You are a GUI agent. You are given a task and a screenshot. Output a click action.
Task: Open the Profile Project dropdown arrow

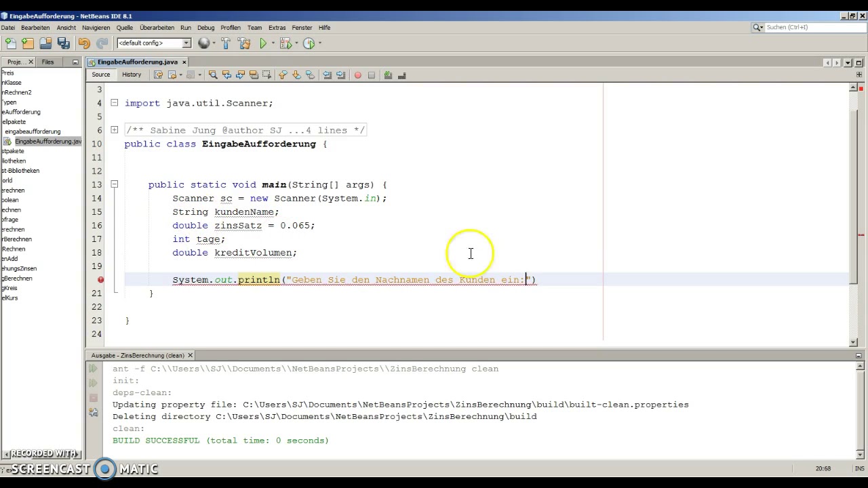click(x=319, y=43)
